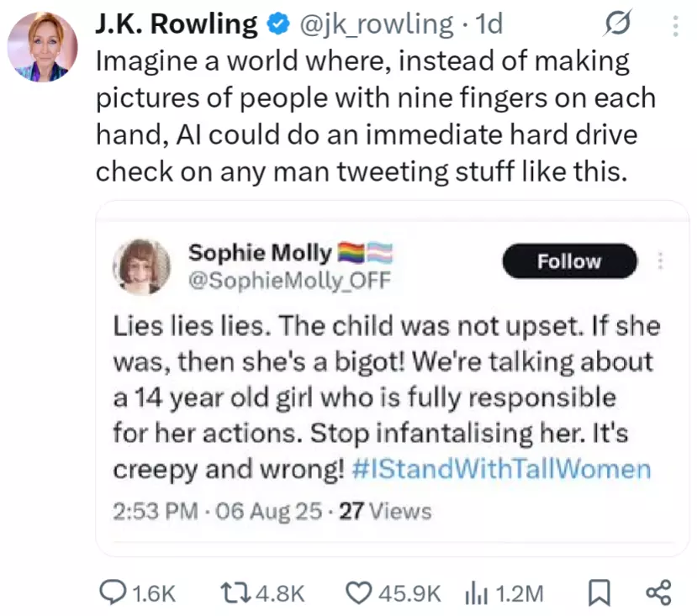Click the Sophie Molly display name
Viewport: 697px width, 616px height.
point(259,253)
